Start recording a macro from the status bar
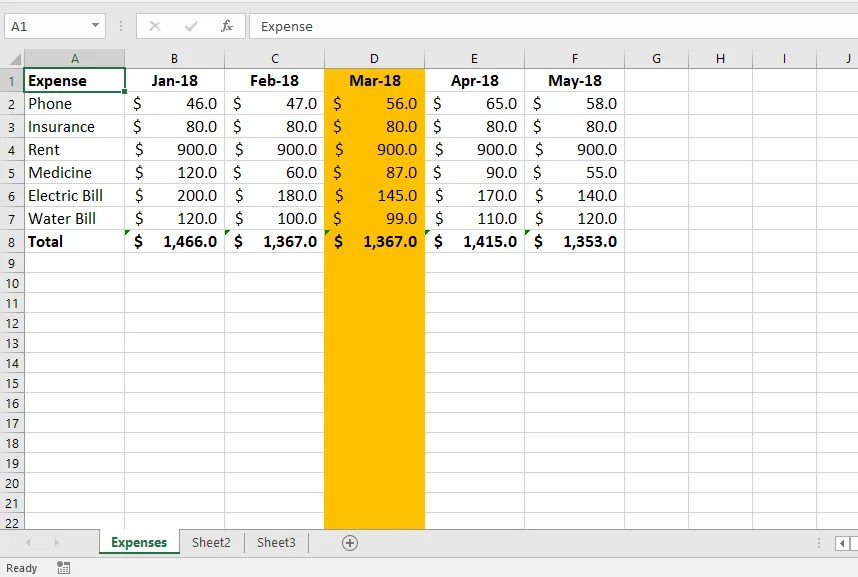The image size is (858, 577). coord(63,567)
